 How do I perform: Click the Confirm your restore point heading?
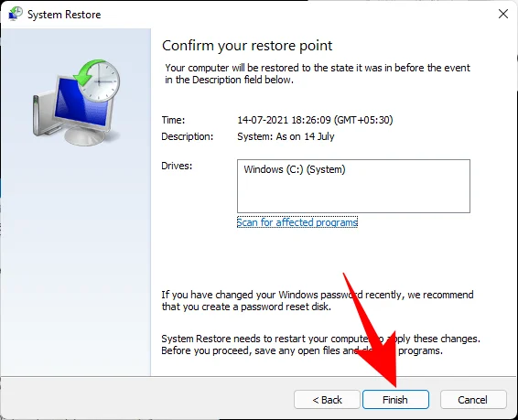click(247, 46)
